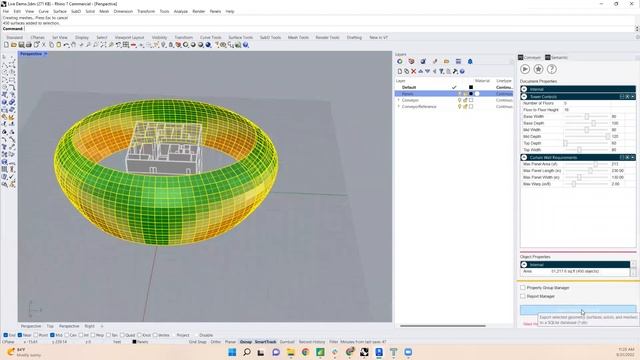Click the Help globe icon in standard toolbar
The height and width of the screenshot is (360, 640).
(246, 45)
